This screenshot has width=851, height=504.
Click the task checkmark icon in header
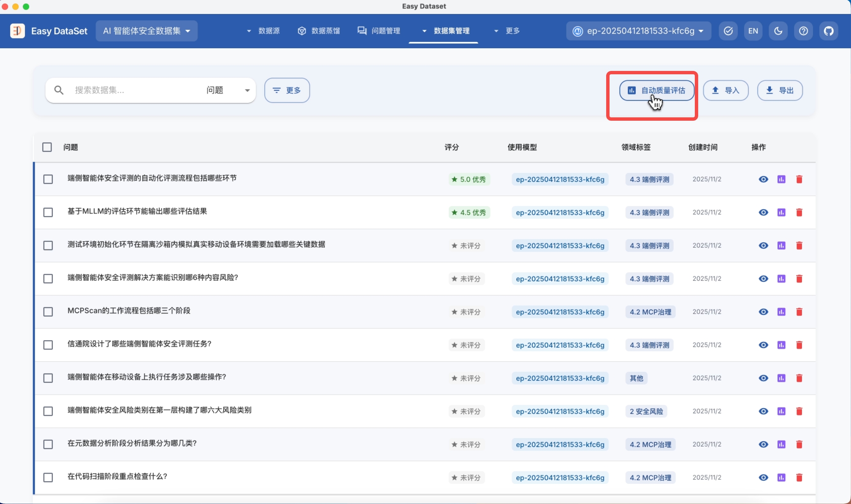coord(728,31)
